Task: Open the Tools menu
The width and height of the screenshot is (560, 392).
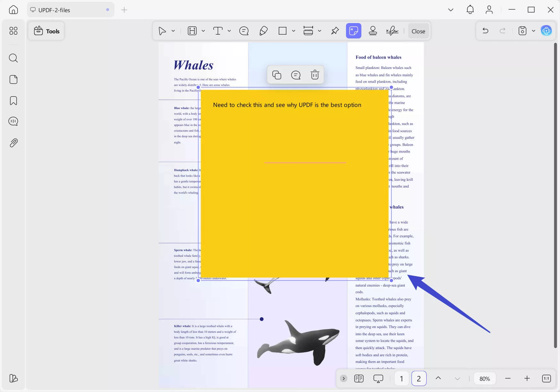Action: pos(46,31)
